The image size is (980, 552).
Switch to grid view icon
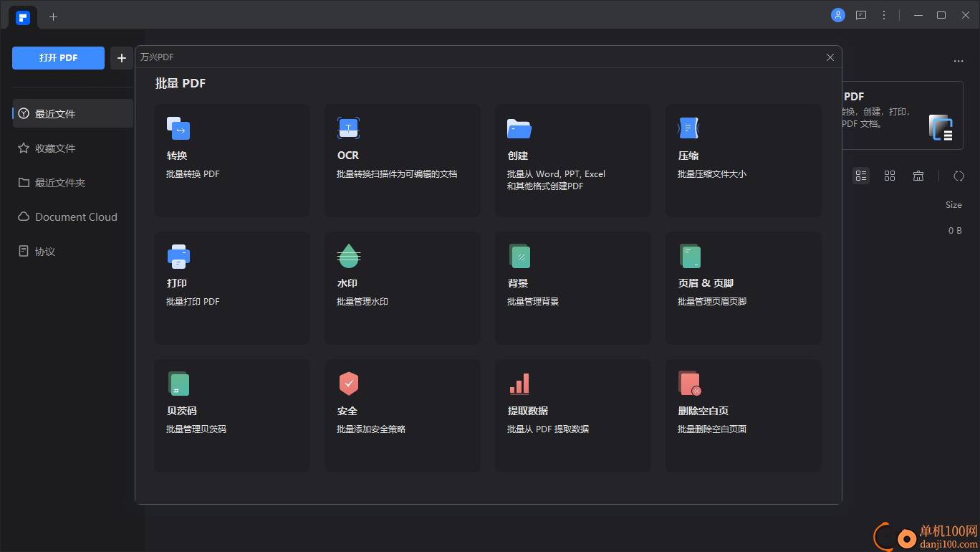pyautogui.click(x=890, y=176)
